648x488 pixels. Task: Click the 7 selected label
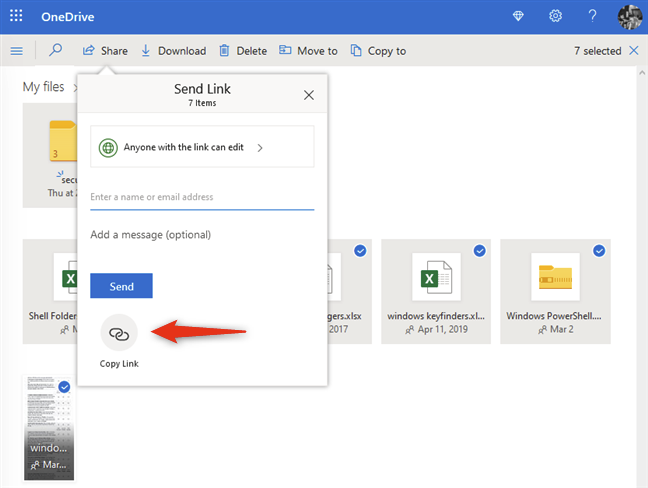598,51
